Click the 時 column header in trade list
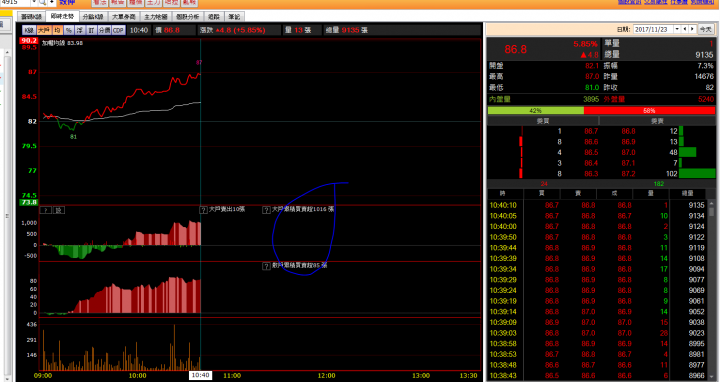Viewport: 720px width, 382px height. pyautogui.click(x=502, y=193)
